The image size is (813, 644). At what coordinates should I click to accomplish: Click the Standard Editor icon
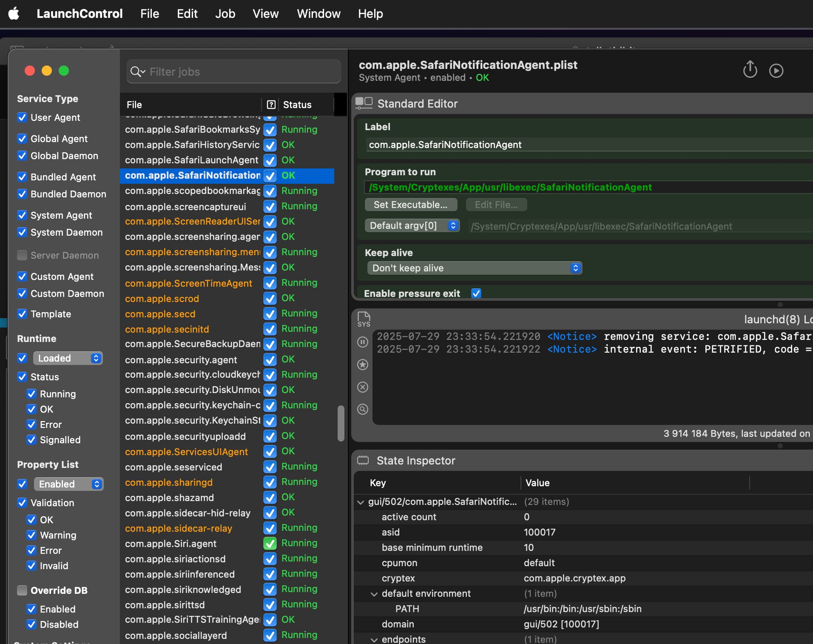364,103
